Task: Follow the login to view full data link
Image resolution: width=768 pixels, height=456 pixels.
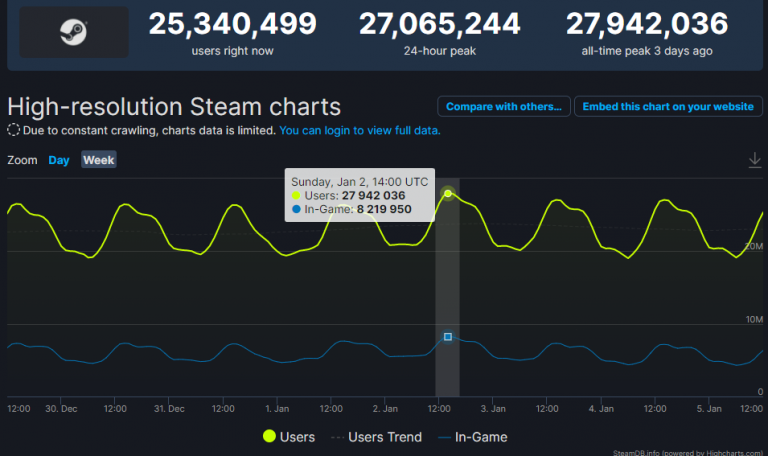Action: pos(359,130)
